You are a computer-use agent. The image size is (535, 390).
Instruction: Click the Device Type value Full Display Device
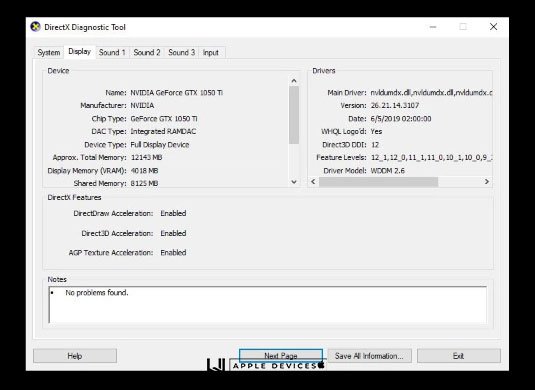point(160,145)
